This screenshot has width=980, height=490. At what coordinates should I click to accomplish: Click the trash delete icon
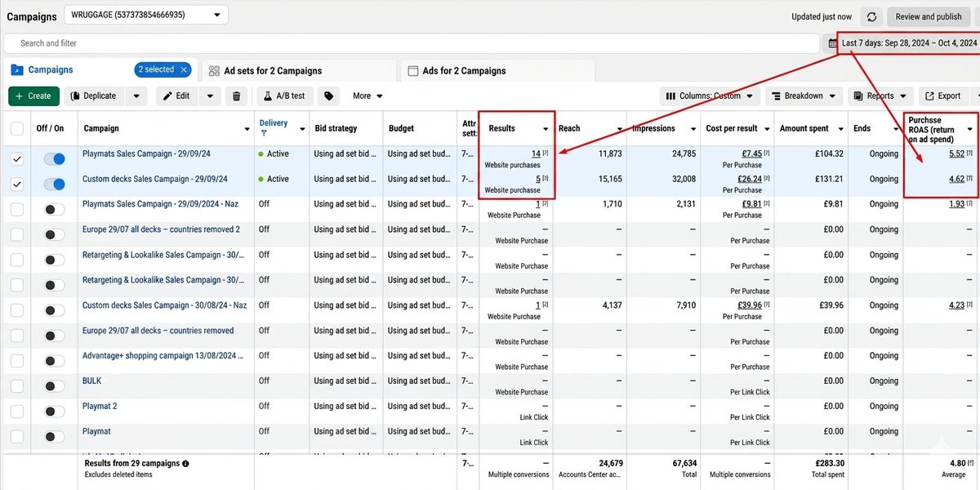tap(236, 96)
